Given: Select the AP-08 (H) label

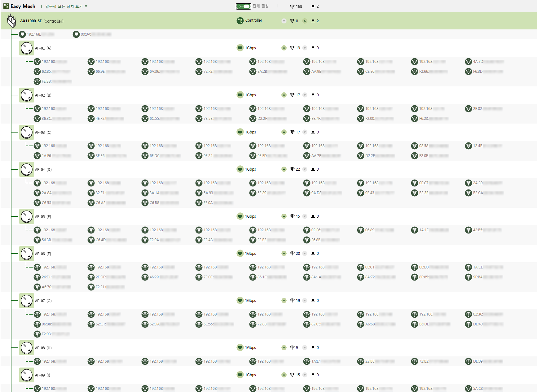Looking at the screenshot, I should pyautogui.click(x=43, y=348).
